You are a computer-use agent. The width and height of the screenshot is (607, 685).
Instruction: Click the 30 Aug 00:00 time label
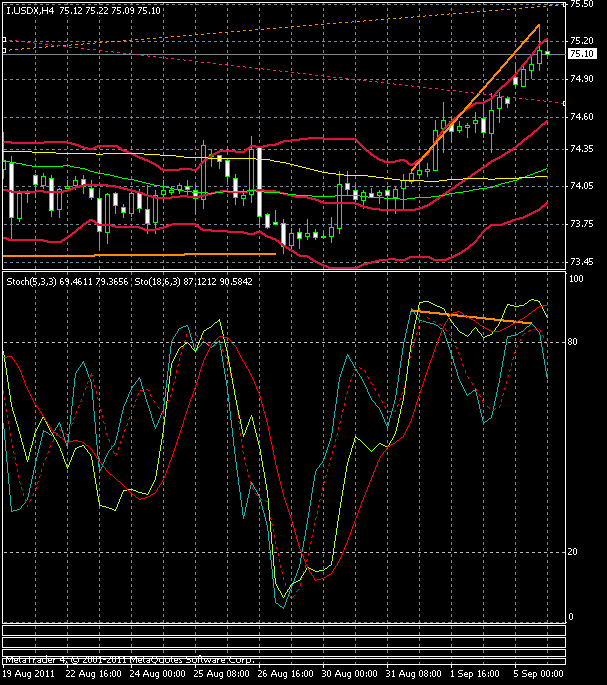[350, 674]
